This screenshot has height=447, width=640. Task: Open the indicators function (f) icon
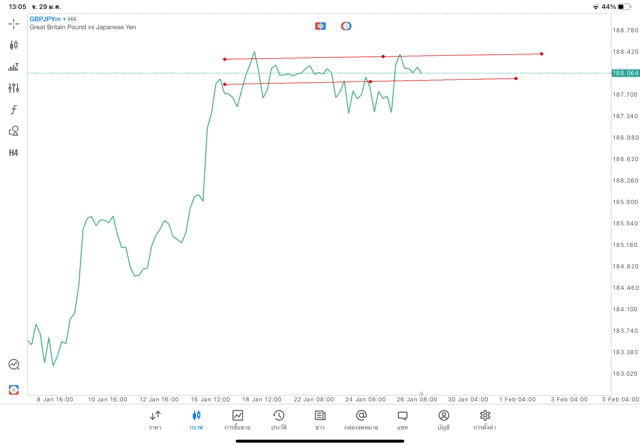click(14, 110)
